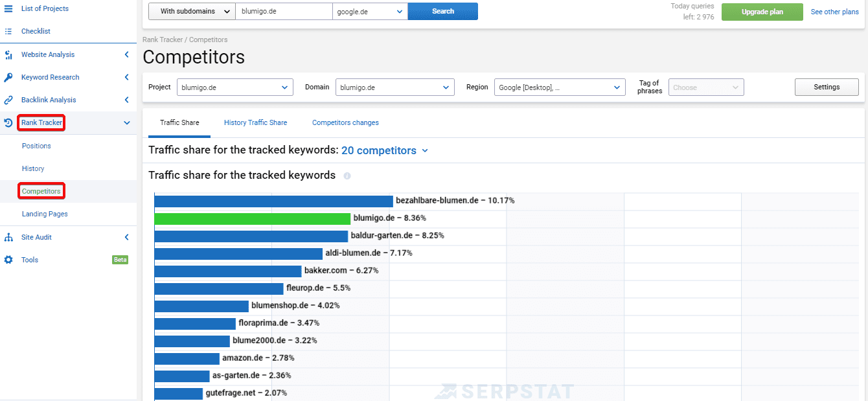Screen dimensions: 868x401
Task: Click the bakker.com chart bar
Action: (228, 271)
